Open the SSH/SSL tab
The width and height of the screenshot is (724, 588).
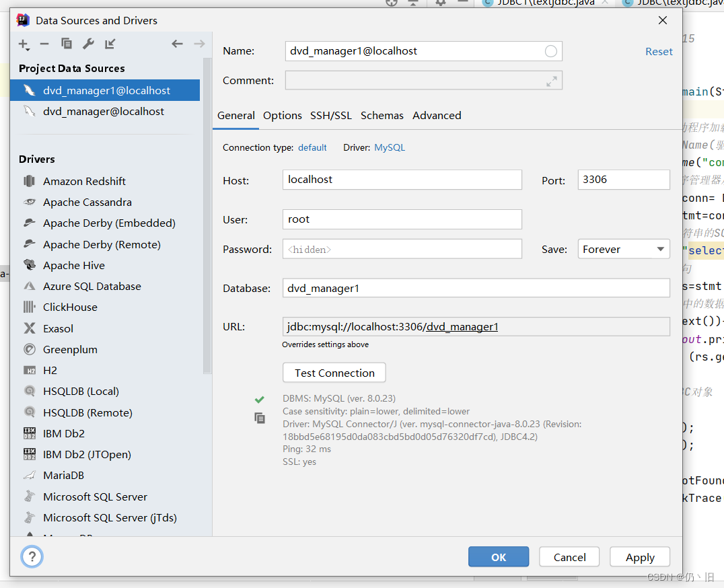pyautogui.click(x=330, y=116)
